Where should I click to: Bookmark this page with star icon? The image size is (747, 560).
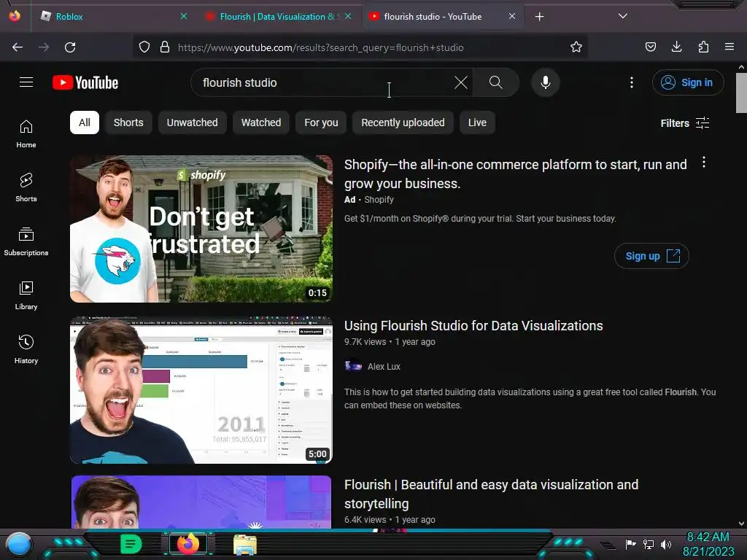pyautogui.click(x=576, y=47)
